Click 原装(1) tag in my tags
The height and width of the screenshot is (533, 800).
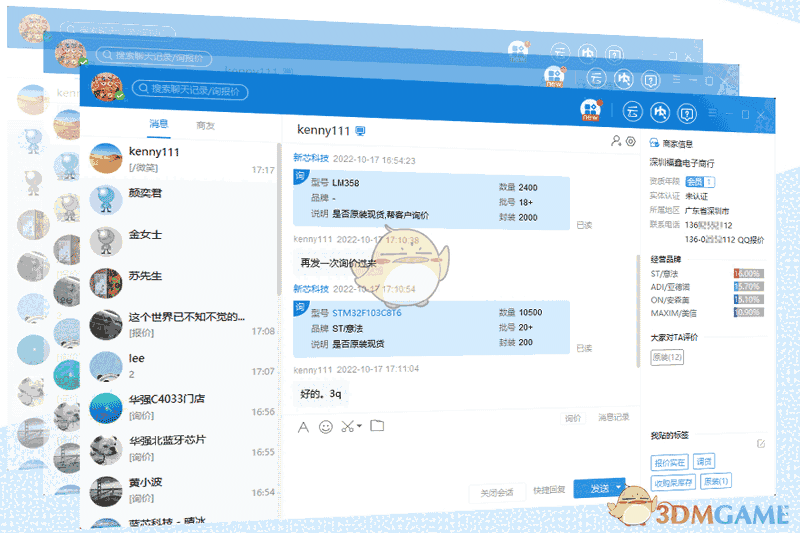pos(716,480)
